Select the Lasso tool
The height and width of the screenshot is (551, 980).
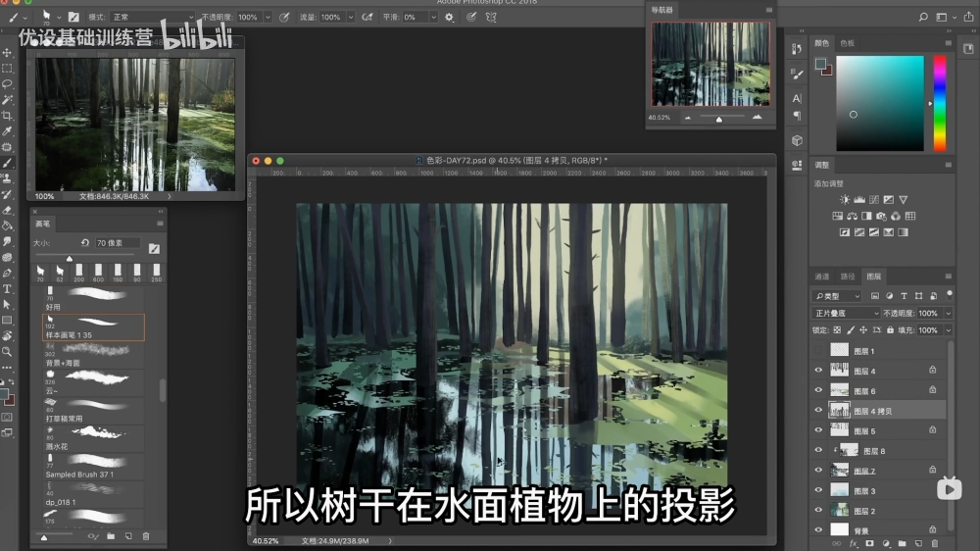coord(8,83)
